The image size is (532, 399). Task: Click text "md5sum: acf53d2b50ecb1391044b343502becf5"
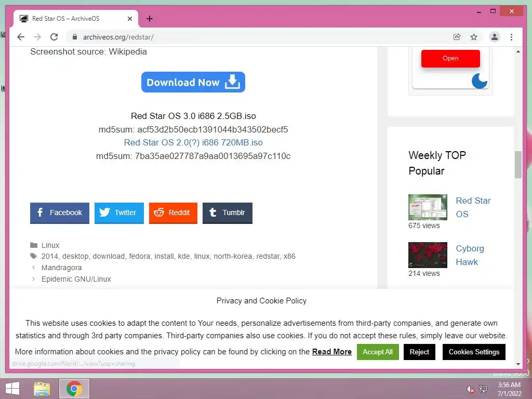pos(193,129)
